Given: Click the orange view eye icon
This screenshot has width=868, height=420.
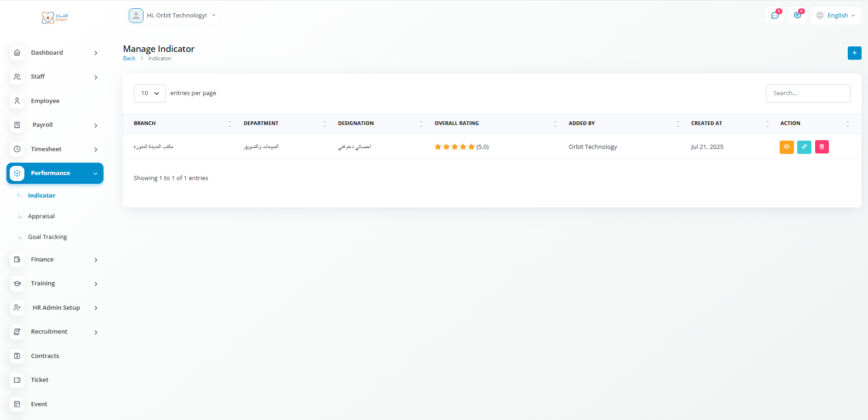Looking at the screenshot, I should pyautogui.click(x=787, y=147).
